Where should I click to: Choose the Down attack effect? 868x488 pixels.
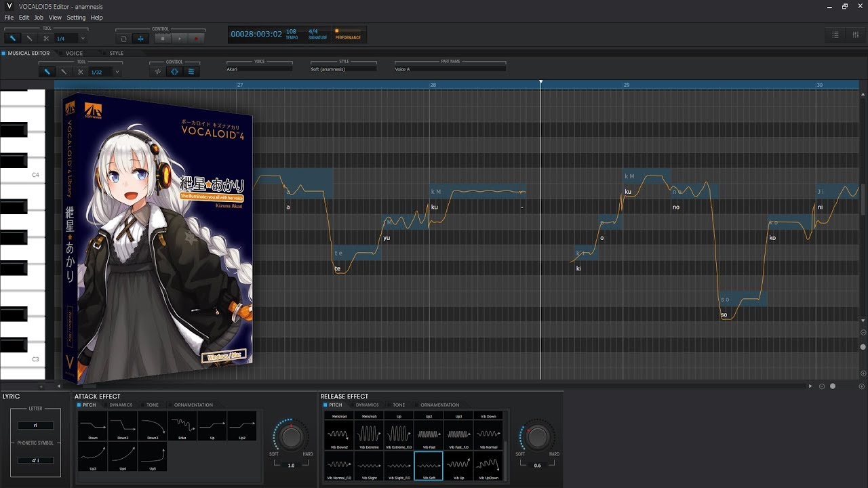pos(92,426)
